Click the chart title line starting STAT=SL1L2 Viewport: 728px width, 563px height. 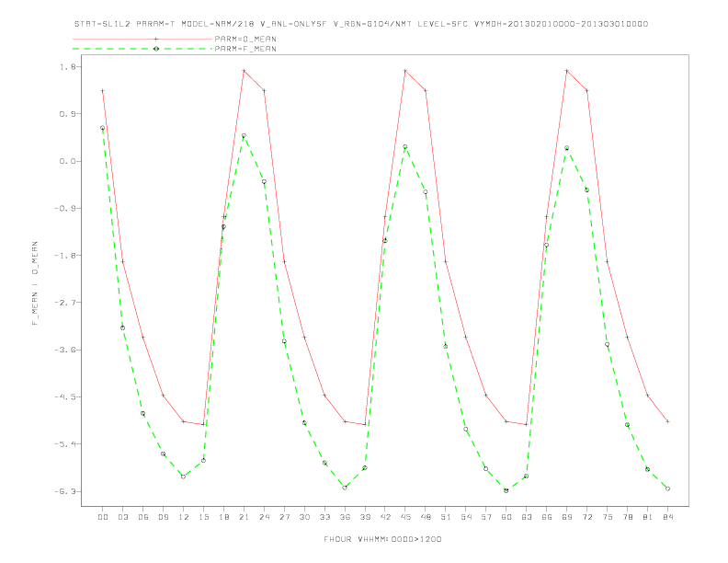(x=361, y=24)
